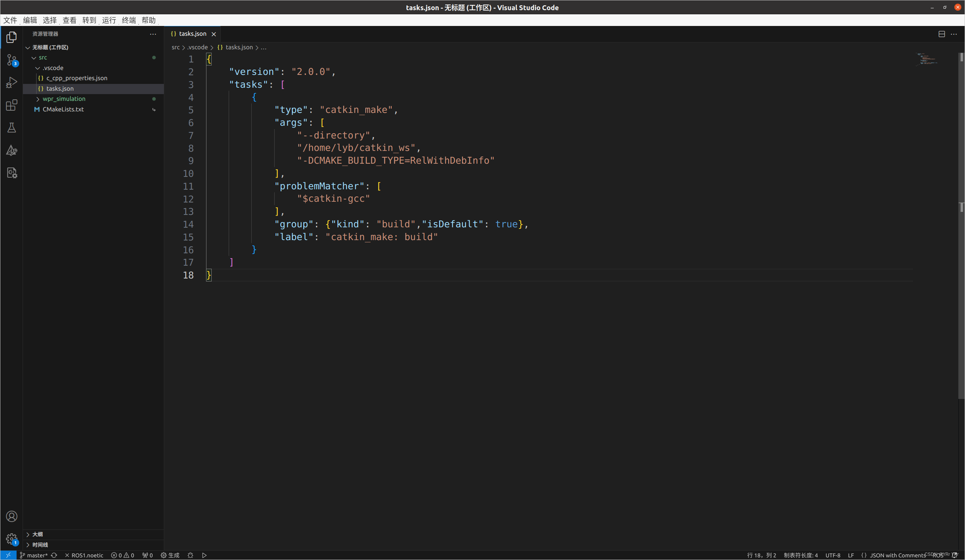Click the true value on the group line
Screen dimensions: 965x560
506,224
